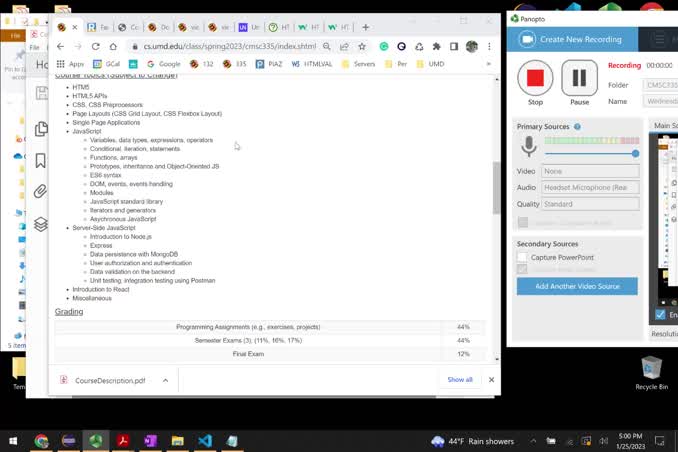Toggle checkbox under Quality dropdown
Viewport: 678px width, 452px height.
tap(523, 222)
